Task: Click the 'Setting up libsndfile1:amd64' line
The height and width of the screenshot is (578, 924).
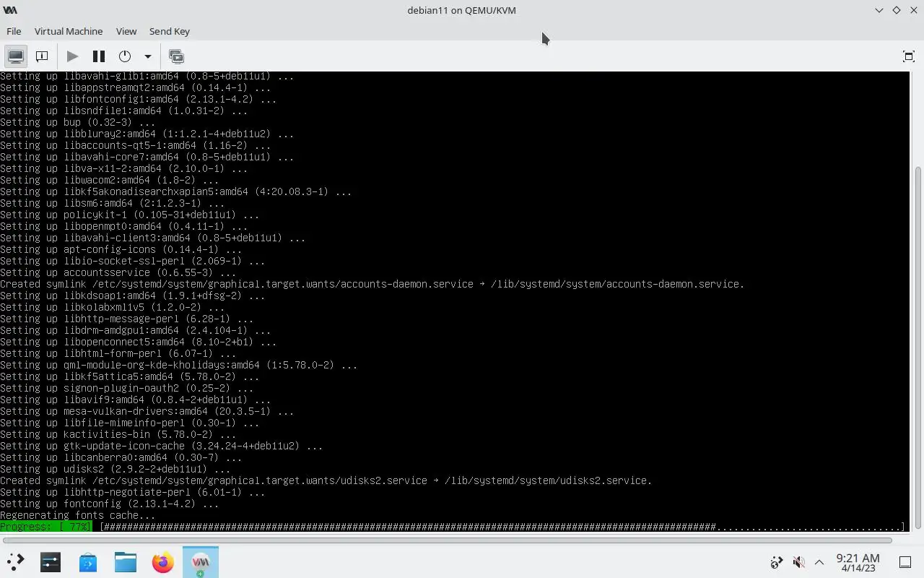Action: (x=124, y=111)
